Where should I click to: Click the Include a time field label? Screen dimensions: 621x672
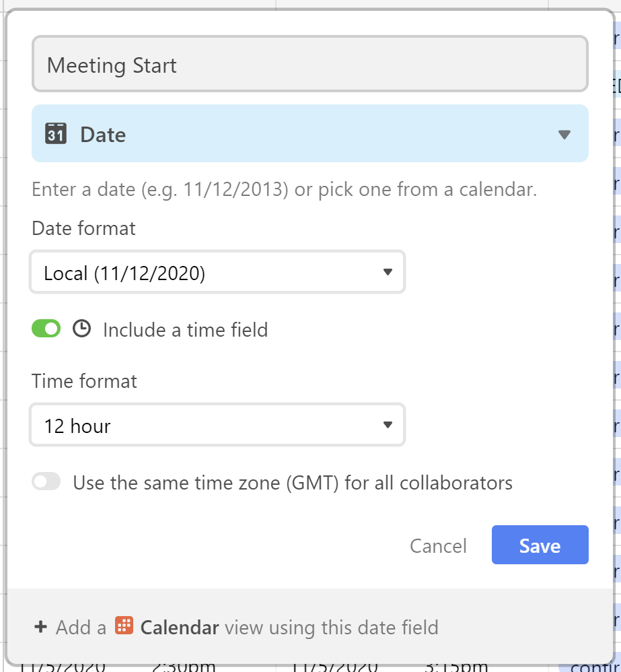186,330
